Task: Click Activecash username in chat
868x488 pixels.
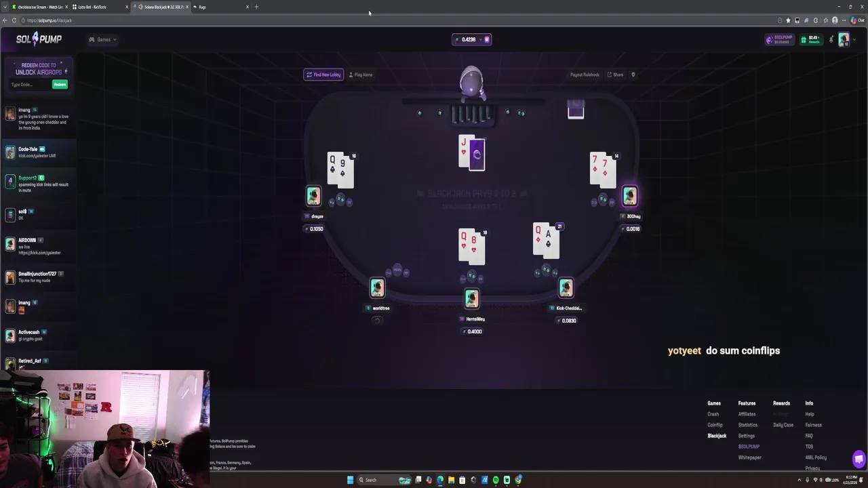Action: pyautogui.click(x=29, y=332)
